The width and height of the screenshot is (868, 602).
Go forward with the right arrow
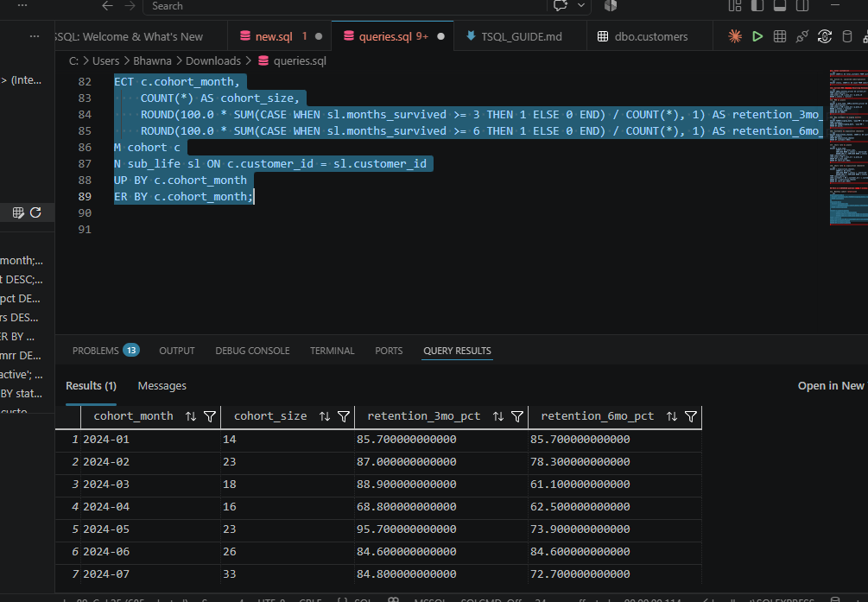point(130,5)
